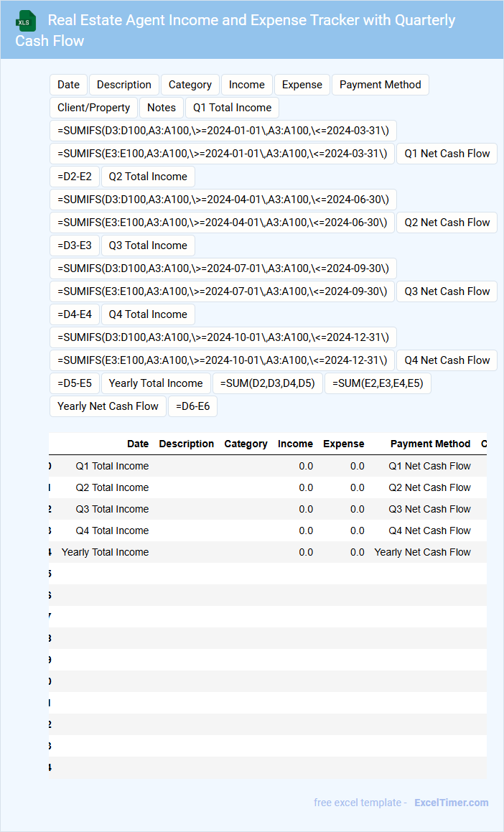
Task: Click SUMIFS E3:E100 formula for 2024-07-01 range
Action: pos(223,291)
